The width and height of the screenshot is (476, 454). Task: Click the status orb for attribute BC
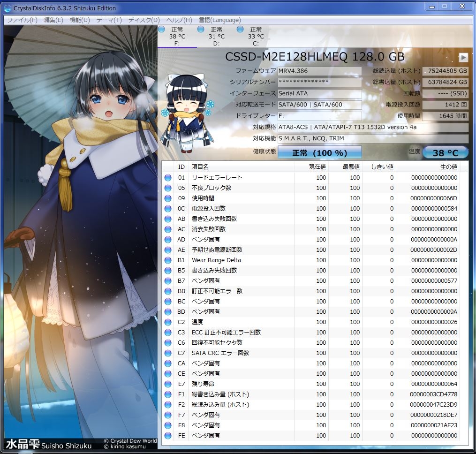(x=168, y=302)
